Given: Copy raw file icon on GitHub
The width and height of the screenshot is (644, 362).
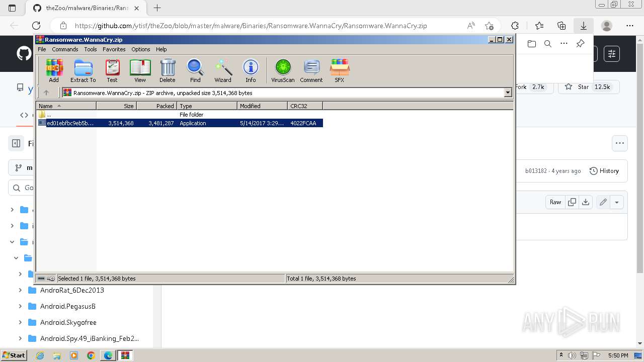Looking at the screenshot, I should [x=572, y=202].
